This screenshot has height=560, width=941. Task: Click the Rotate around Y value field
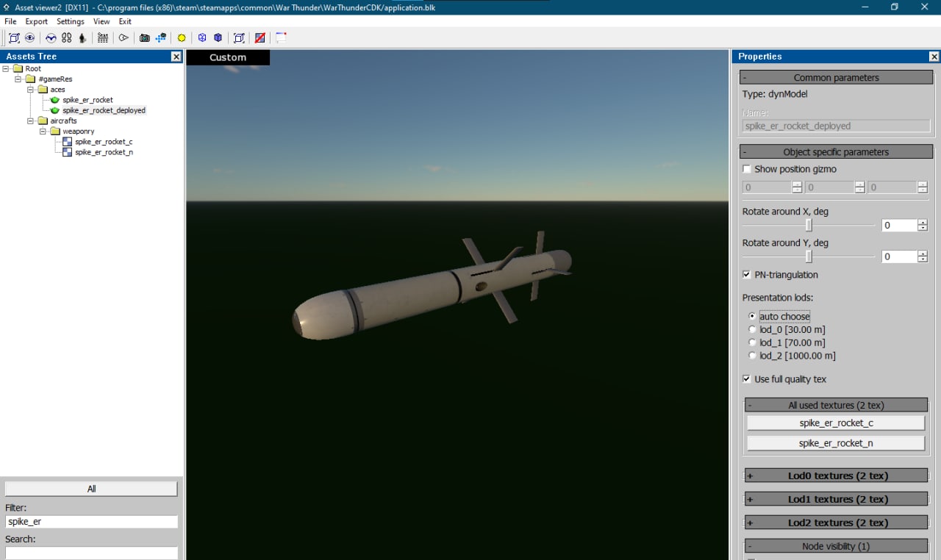(900, 256)
